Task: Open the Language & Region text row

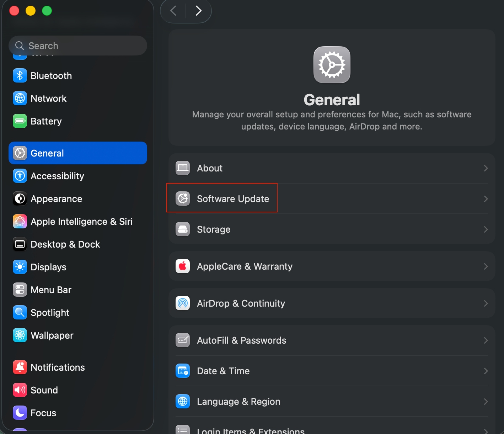Action: point(332,401)
